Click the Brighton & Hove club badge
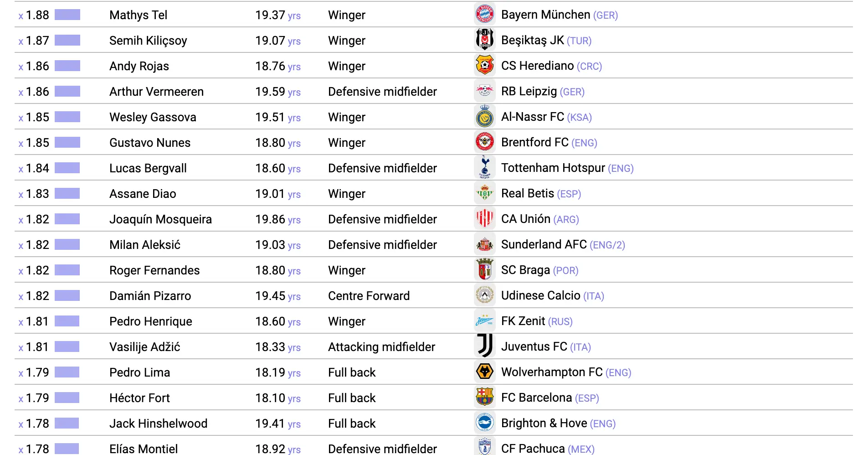Image resolution: width=868 pixels, height=455 pixels. click(x=484, y=423)
